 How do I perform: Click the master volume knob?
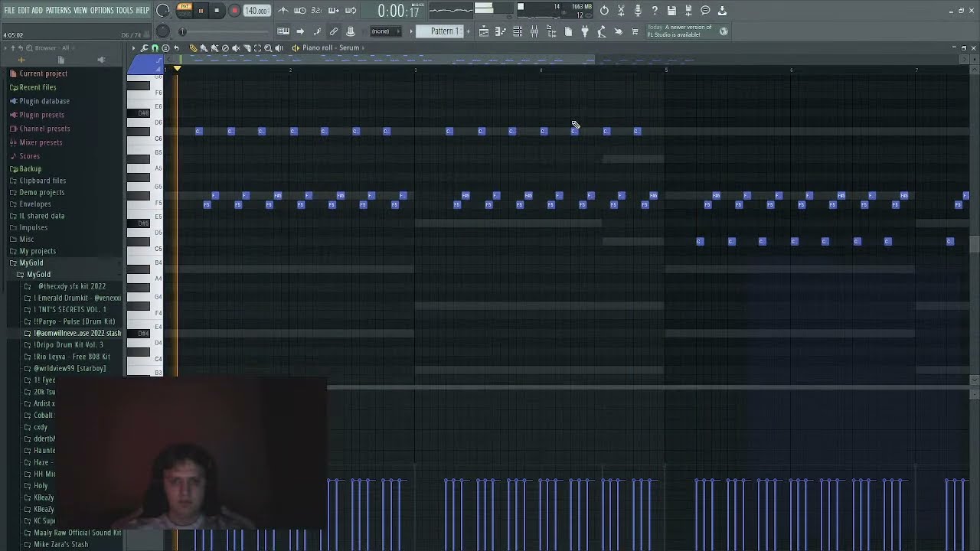click(162, 10)
